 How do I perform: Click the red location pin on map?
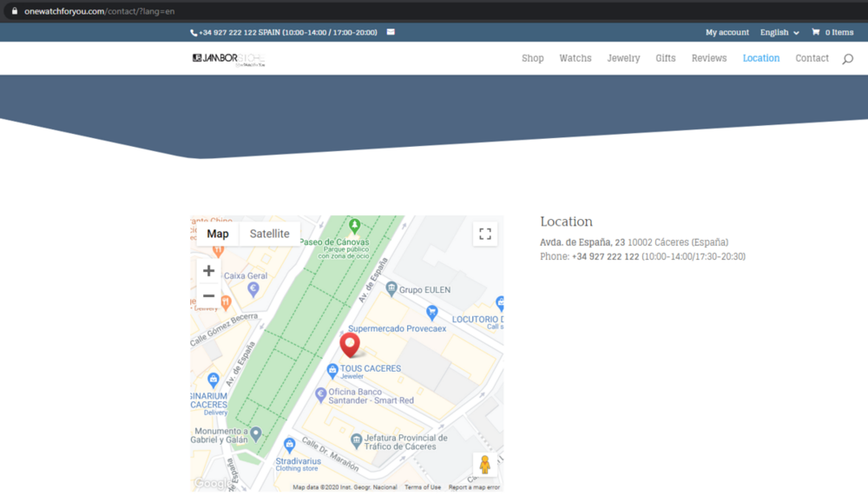pyautogui.click(x=350, y=344)
